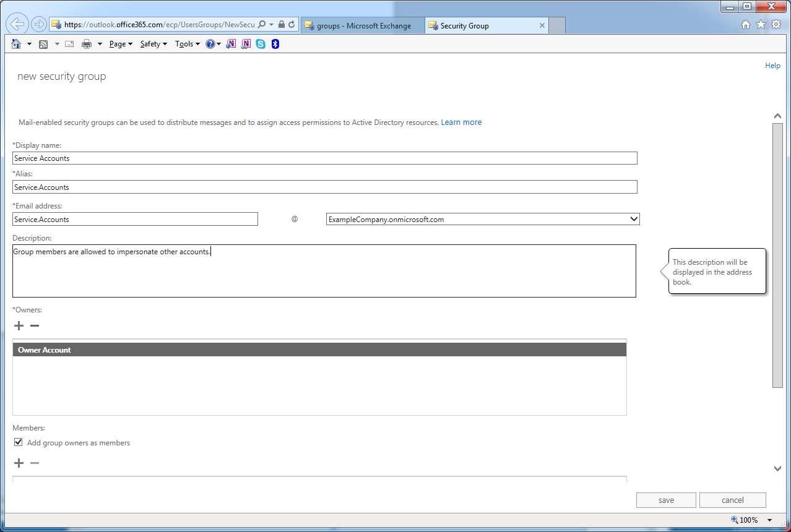
Task: Expand the Safety menu
Action: 153,44
